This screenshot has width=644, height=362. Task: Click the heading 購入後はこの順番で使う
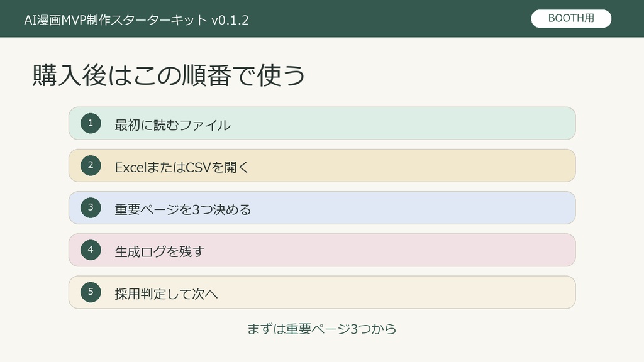[x=169, y=75]
